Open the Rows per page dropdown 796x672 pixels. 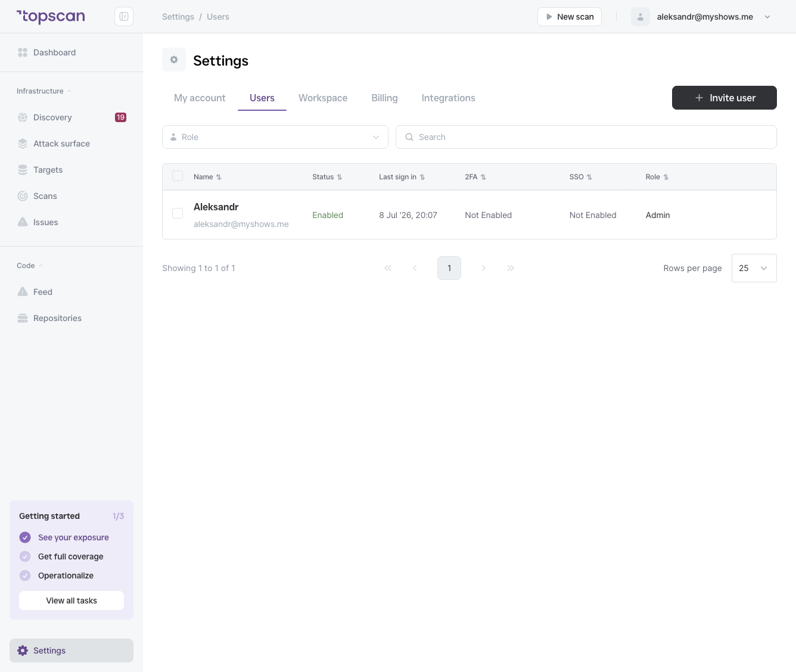(x=754, y=268)
